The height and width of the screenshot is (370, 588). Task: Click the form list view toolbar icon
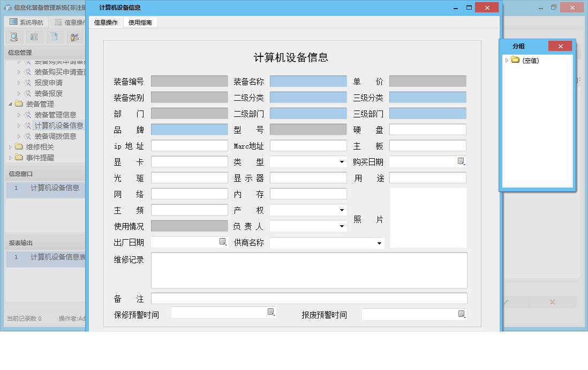pyautogui.click(x=34, y=37)
